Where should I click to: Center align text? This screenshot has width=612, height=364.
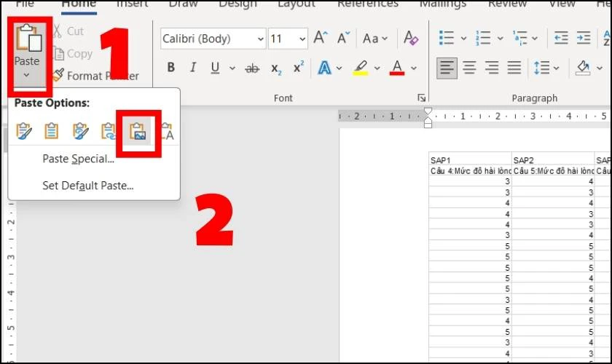point(469,68)
